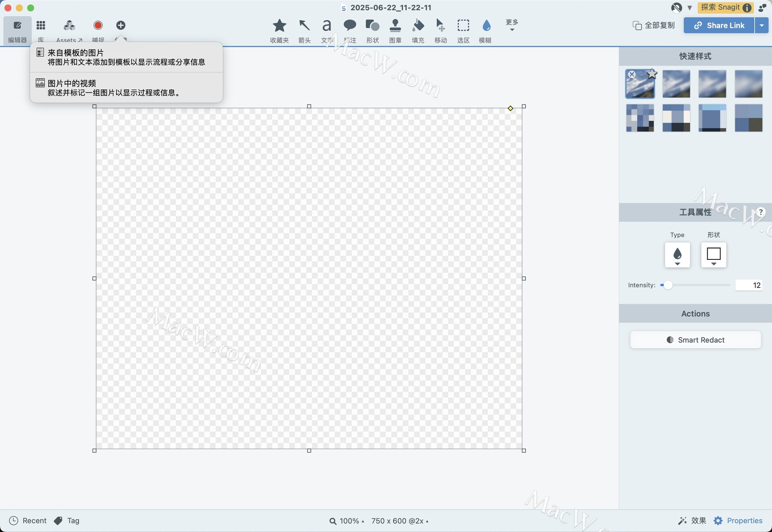Select the fourth blur quick style thumbnail
Screen dimensions: 772x532
coord(748,84)
